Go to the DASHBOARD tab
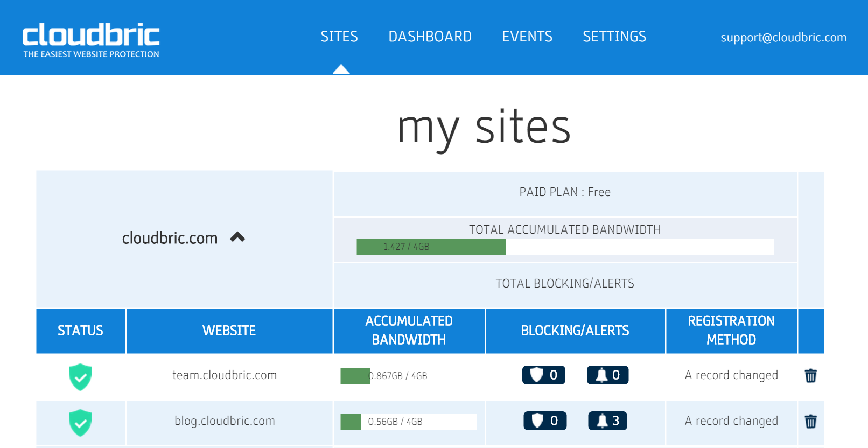Image resolution: width=868 pixels, height=448 pixels. click(430, 37)
